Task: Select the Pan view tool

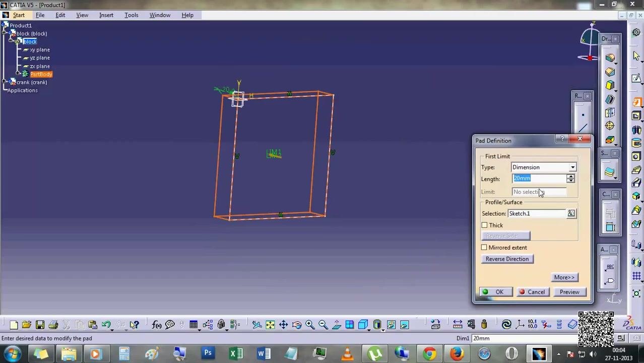Action: point(283,325)
